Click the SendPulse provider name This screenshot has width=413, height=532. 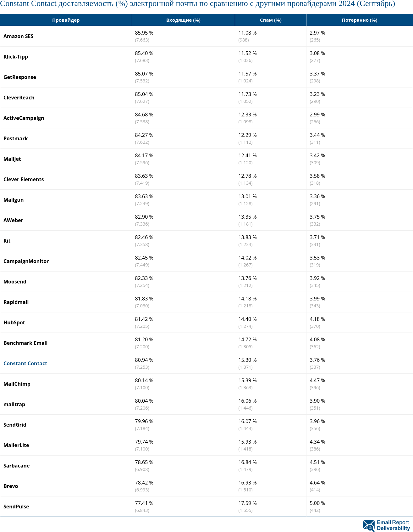click(16, 507)
